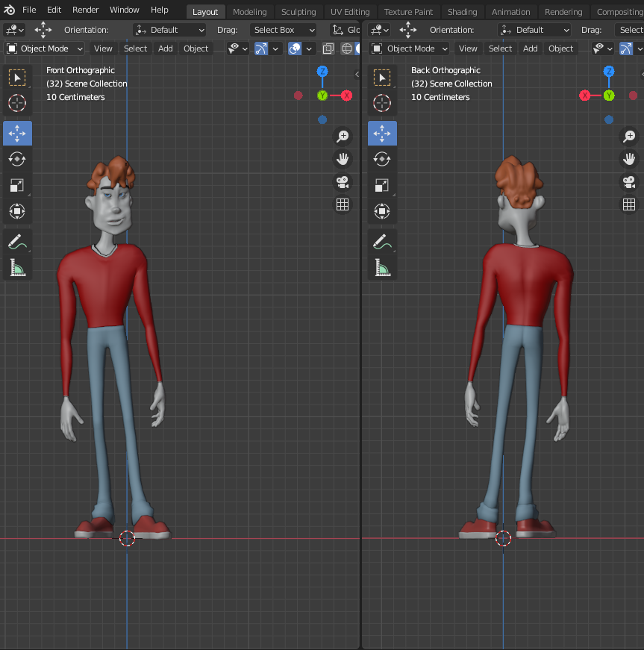Open the transform Orientation dropdown

pos(169,30)
